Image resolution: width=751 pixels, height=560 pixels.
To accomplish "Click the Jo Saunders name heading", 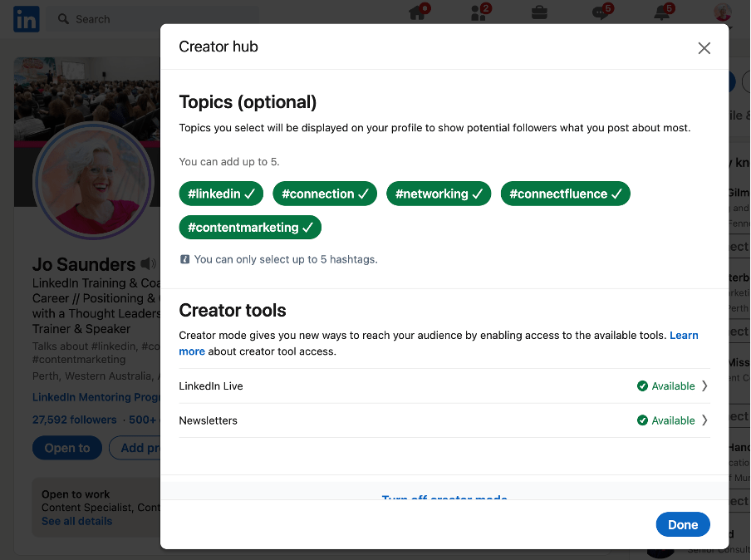I will [84, 264].
